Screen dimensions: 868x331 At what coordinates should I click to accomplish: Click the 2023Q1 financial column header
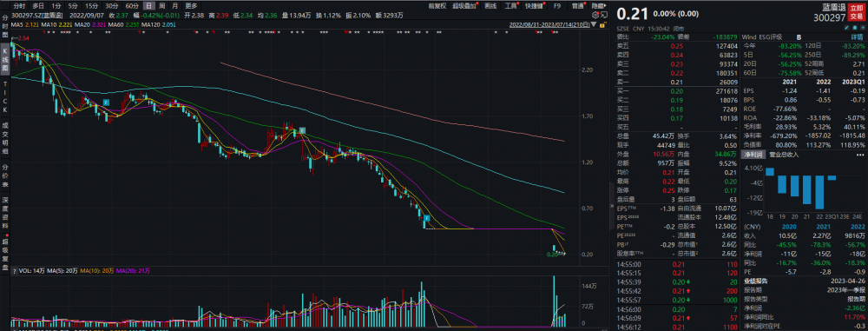click(x=852, y=81)
